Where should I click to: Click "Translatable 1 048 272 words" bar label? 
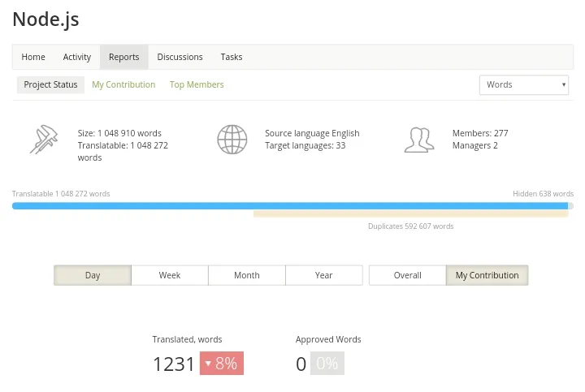(61, 194)
